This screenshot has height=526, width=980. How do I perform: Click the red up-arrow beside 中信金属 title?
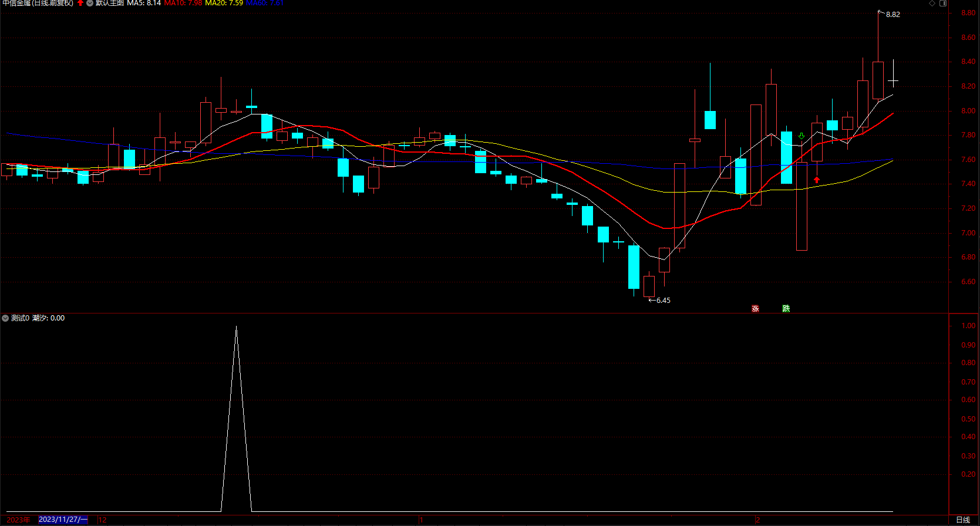click(80, 3)
